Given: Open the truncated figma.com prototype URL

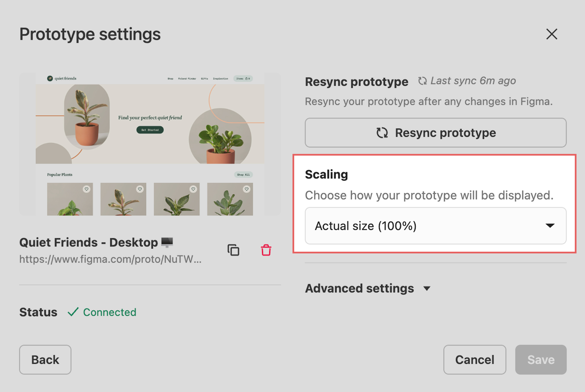Looking at the screenshot, I should pyautogui.click(x=110, y=259).
